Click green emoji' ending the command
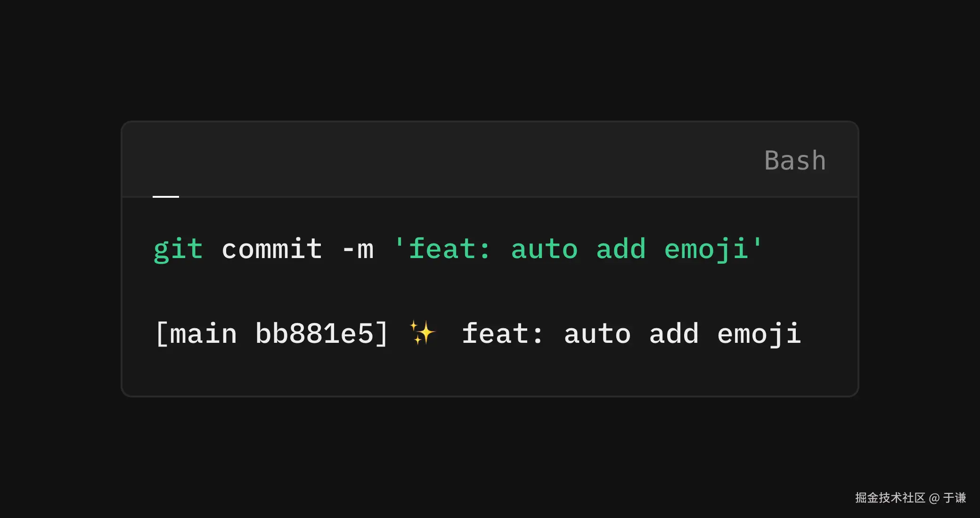Viewport: 980px width, 518px height. [x=712, y=249]
